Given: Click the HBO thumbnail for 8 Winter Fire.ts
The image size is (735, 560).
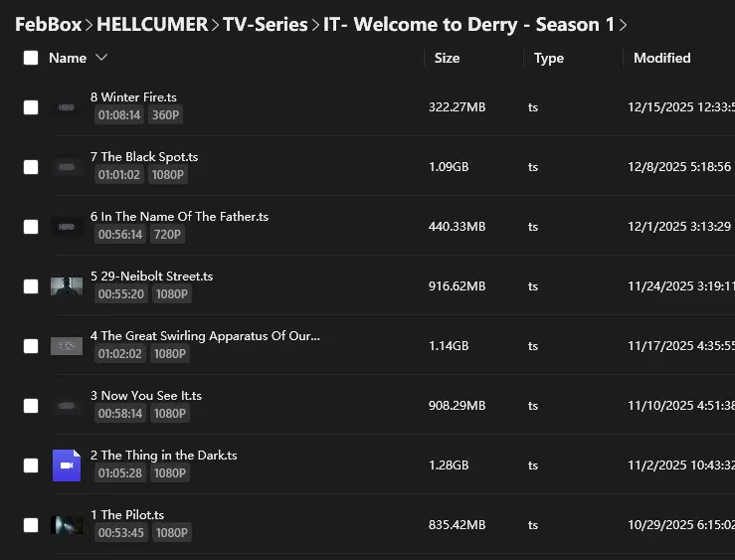Looking at the screenshot, I should click(67, 107).
